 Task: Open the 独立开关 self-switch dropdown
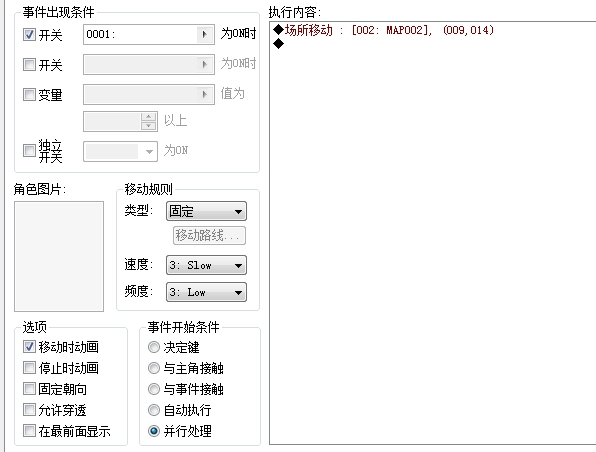click(x=120, y=151)
